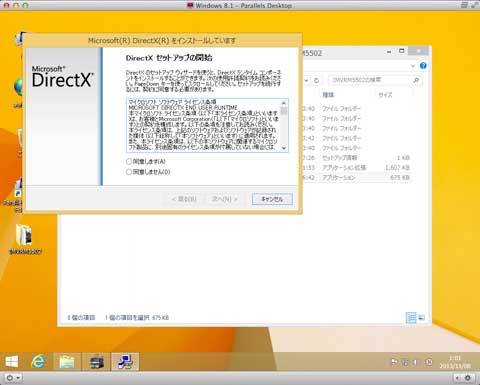Viewport: 480px width, 385px height.
Task: Expand the Explorer ribbon with the chevron
Action: pyautogui.click(x=413, y=66)
